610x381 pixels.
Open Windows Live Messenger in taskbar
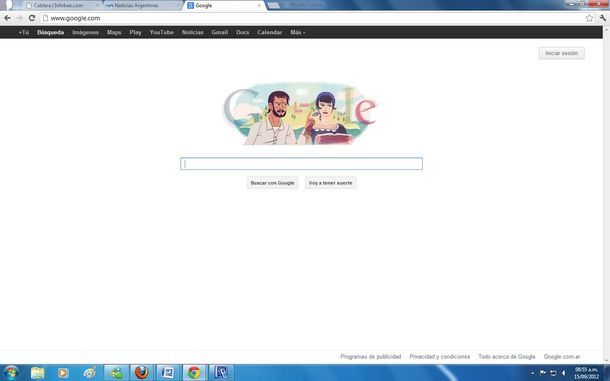pyautogui.click(x=116, y=373)
